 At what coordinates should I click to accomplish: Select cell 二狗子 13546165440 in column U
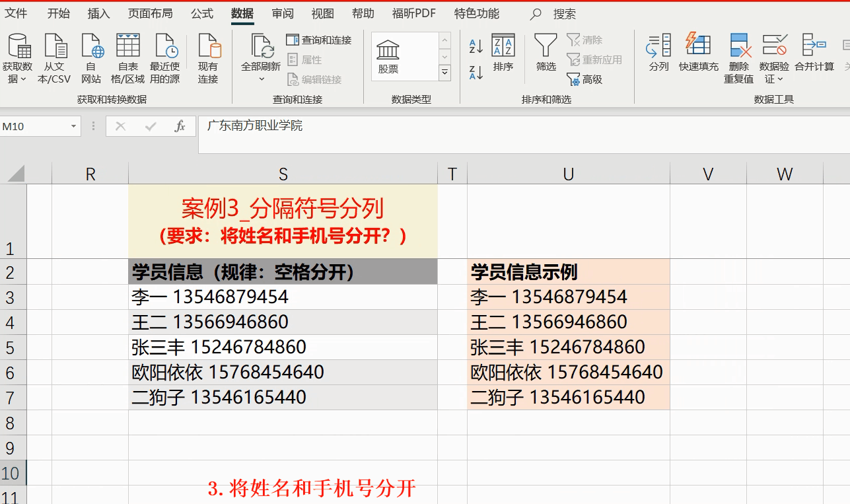click(568, 398)
